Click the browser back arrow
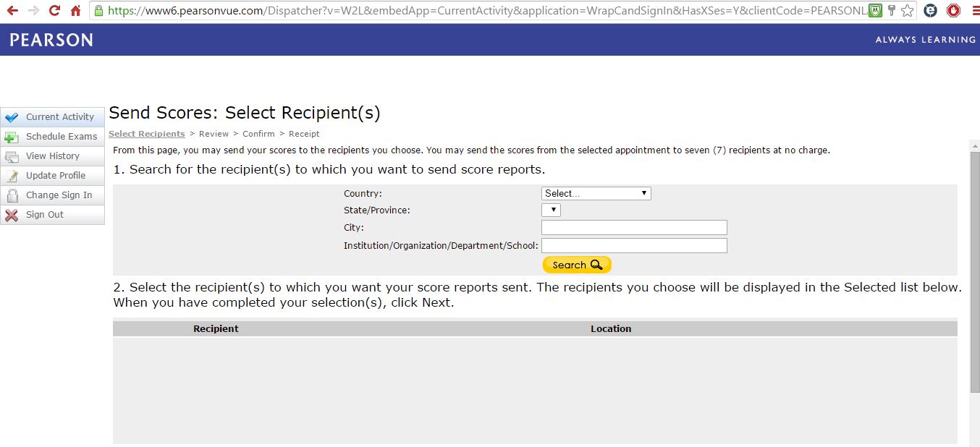The width and height of the screenshot is (980, 447). pyautogui.click(x=12, y=11)
